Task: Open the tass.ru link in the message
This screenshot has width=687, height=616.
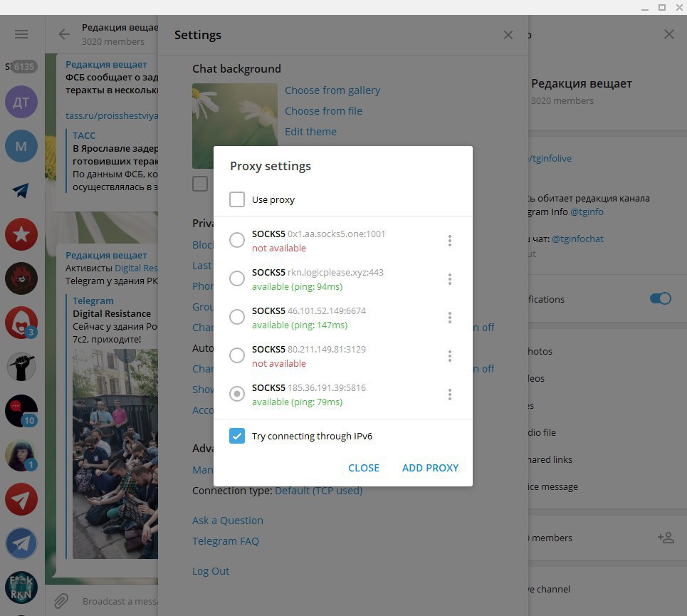Action: [x=112, y=115]
